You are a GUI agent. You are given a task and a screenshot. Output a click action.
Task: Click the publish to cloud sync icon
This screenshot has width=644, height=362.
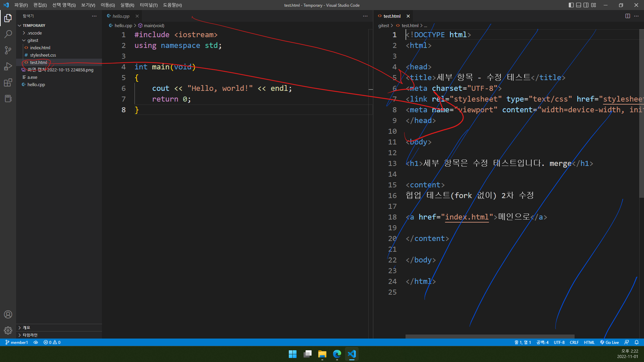[x=36, y=342]
